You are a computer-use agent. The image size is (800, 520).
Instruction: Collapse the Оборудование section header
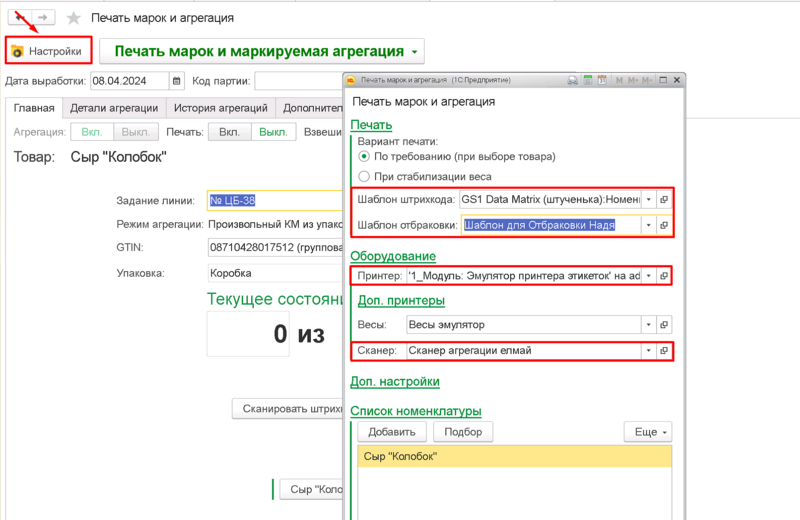(393, 256)
